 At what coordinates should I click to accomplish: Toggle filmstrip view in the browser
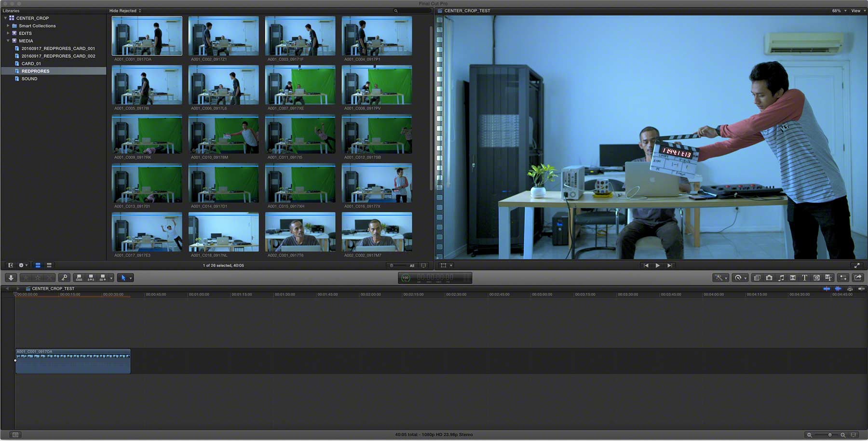pyautogui.click(x=38, y=266)
